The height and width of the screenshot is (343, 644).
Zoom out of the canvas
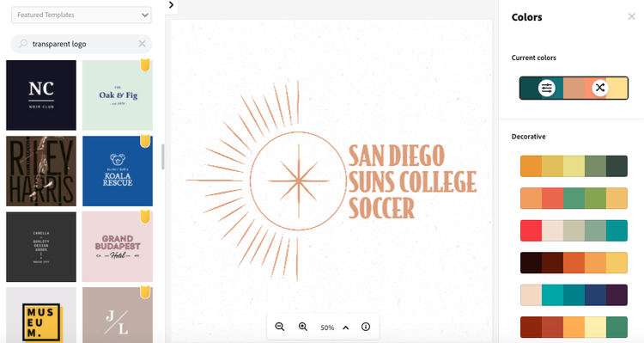[280, 327]
